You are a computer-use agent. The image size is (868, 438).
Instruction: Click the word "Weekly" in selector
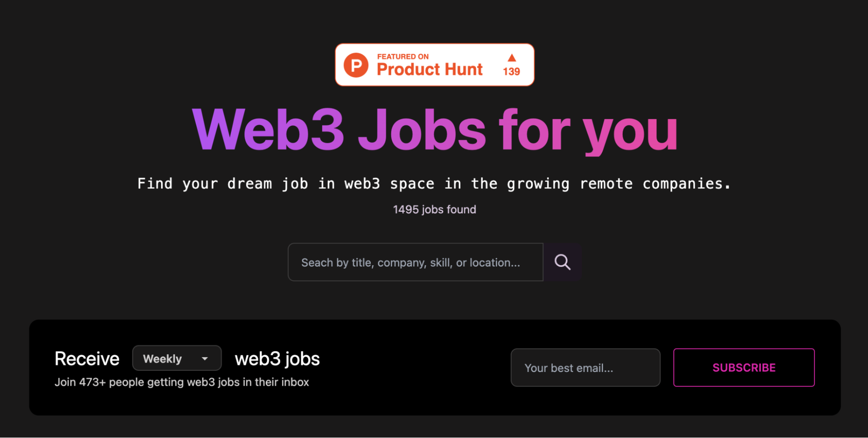162,359
